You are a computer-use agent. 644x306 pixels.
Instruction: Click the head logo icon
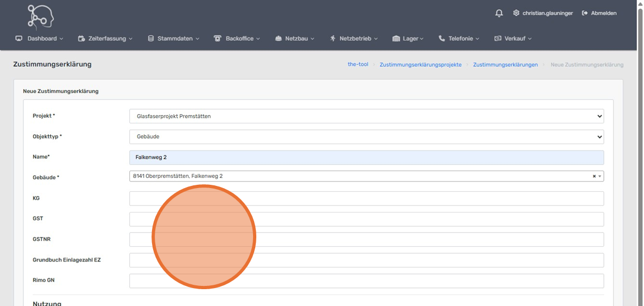pyautogui.click(x=41, y=16)
